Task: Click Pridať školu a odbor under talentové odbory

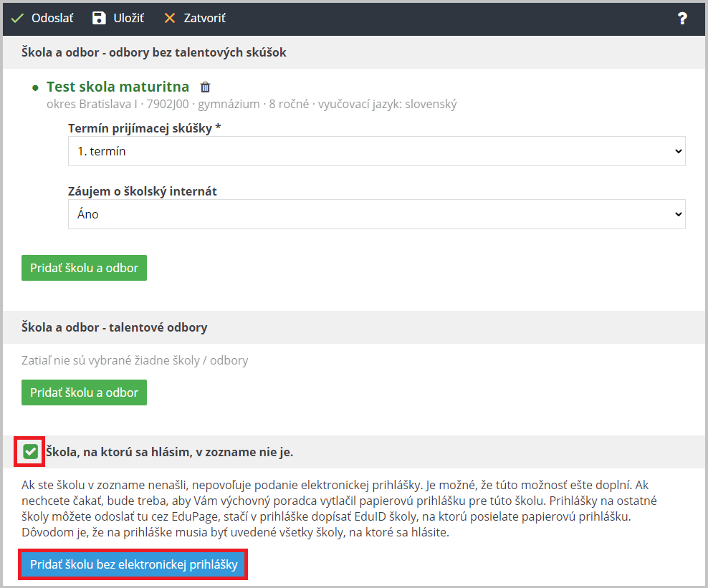Action: click(x=84, y=392)
